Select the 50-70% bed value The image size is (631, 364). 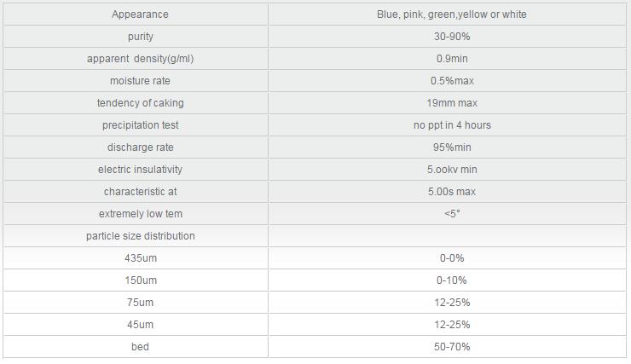[x=452, y=346]
